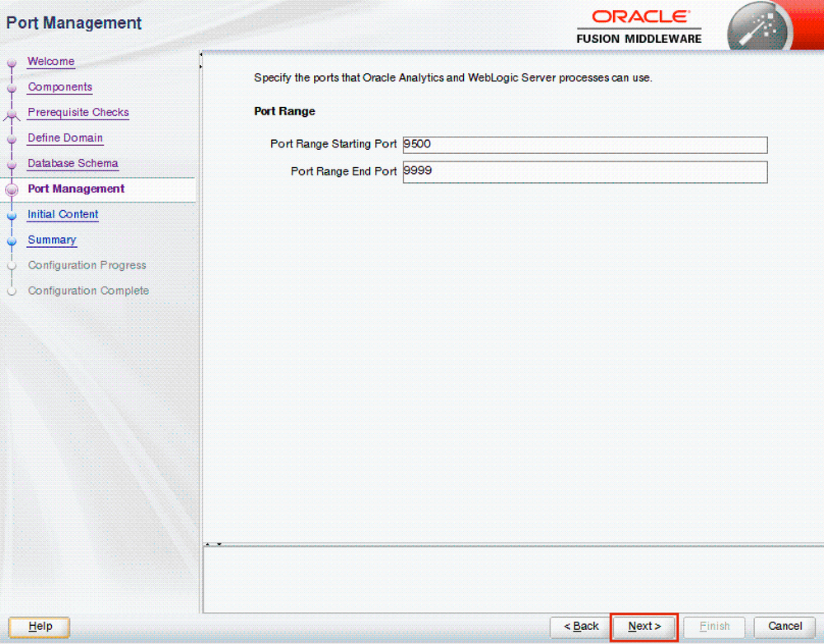This screenshot has height=644, width=824.
Task: Go to the Initial Content step
Action: (63, 214)
